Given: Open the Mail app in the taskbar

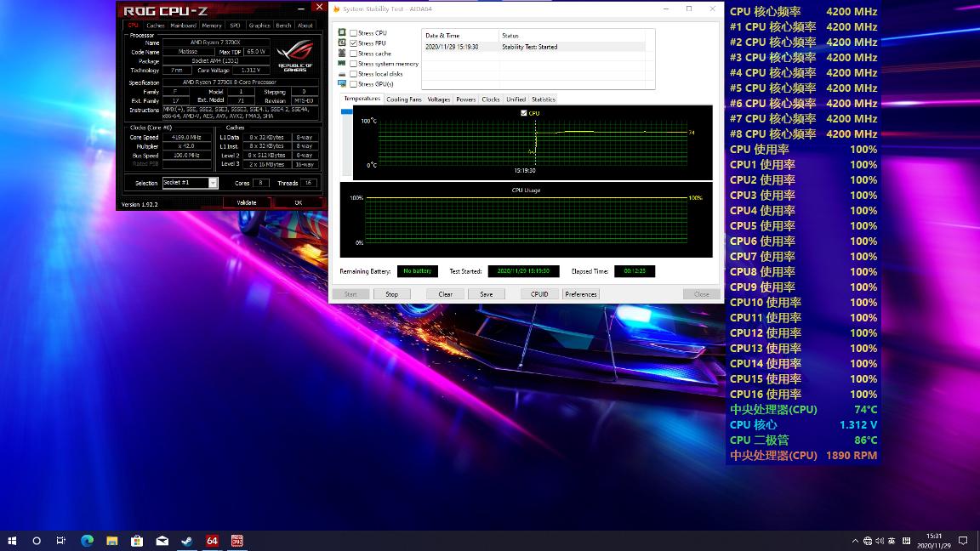Looking at the screenshot, I should coord(162,541).
